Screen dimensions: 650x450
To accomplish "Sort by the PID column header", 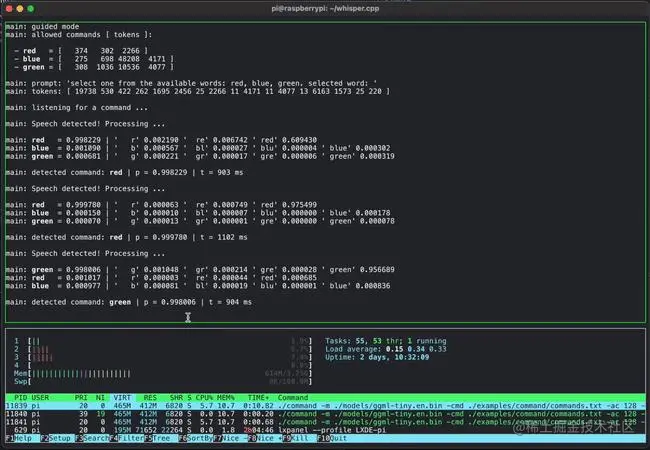I will pyautogui.click(x=20, y=397).
